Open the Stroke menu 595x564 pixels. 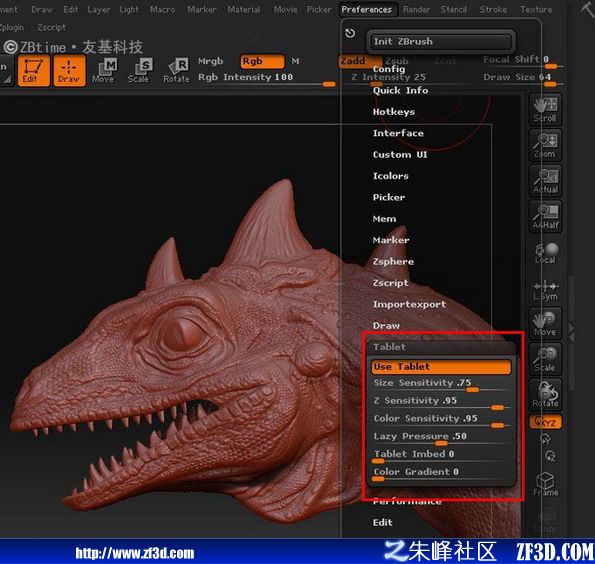(493, 9)
